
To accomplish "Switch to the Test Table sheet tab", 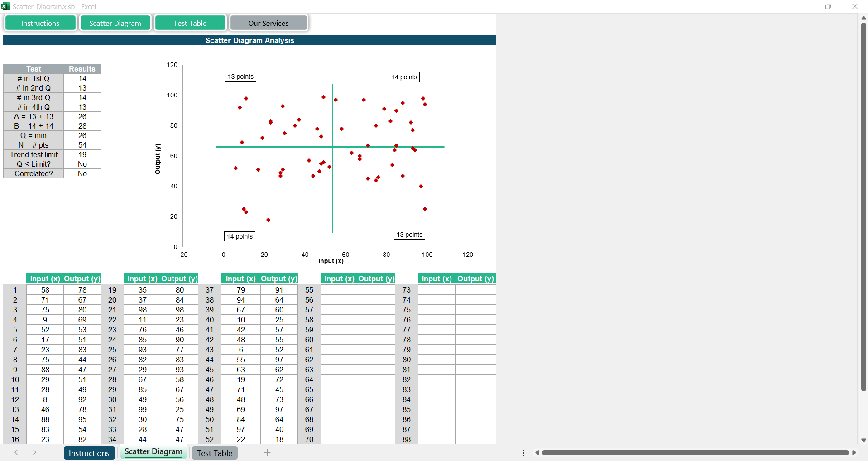I will tap(215, 453).
